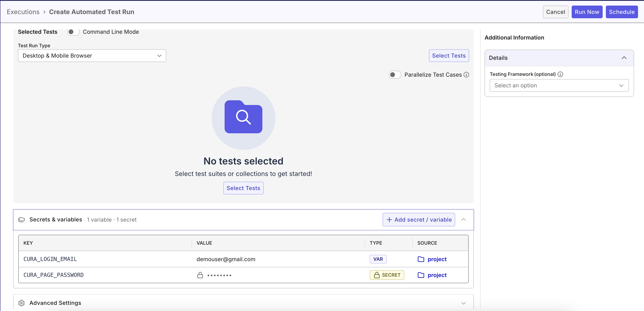Click the Testing Framework info icon
This screenshot has height=311, width=644.
(x=560, y=74)
